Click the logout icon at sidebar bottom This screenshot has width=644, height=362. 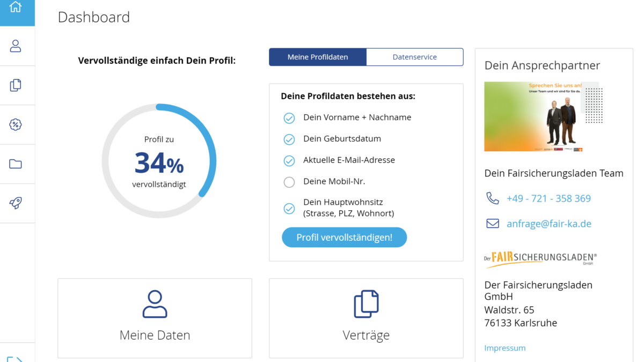pos(16,358)
